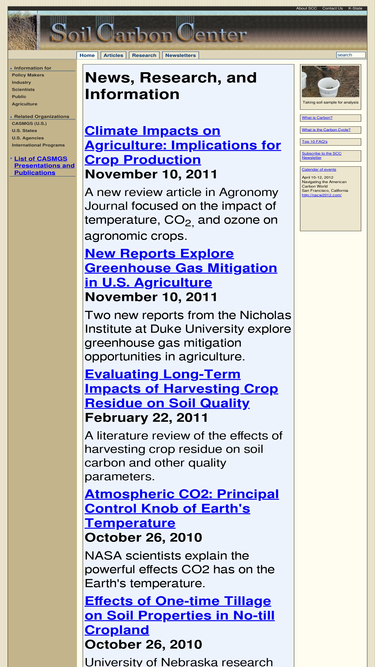Select the Newsletters tab
This screenshot has width=375, height=667.
coord(181,55)
